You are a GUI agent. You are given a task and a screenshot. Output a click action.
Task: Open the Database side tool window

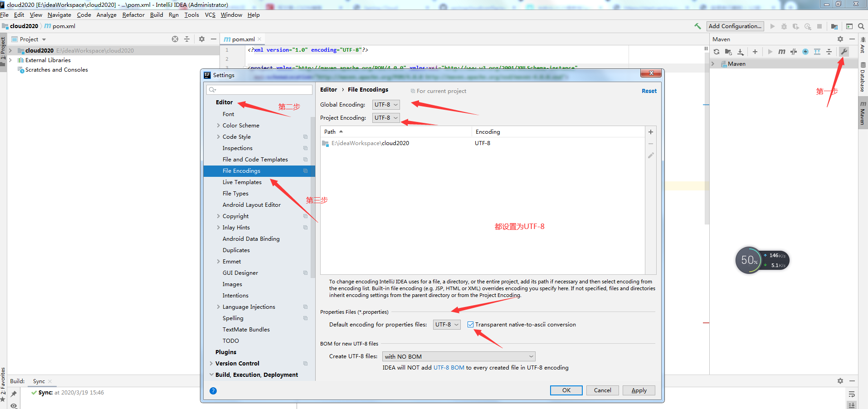coord(863,77)
